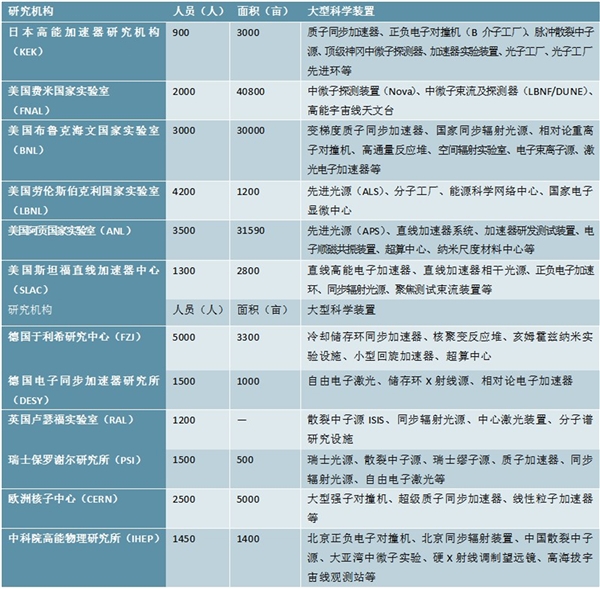Click the top 人员（人） column header
Screen dimensions: 600x589
198,11
